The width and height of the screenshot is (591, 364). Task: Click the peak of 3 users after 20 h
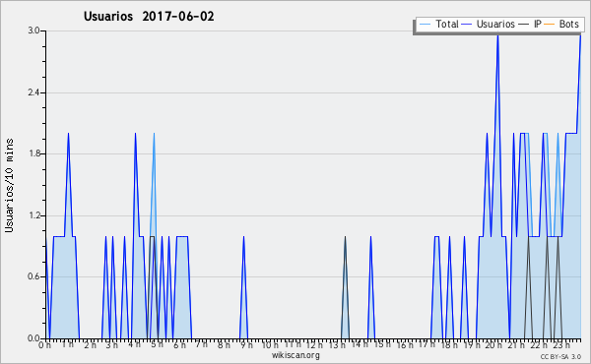[497, 35]
